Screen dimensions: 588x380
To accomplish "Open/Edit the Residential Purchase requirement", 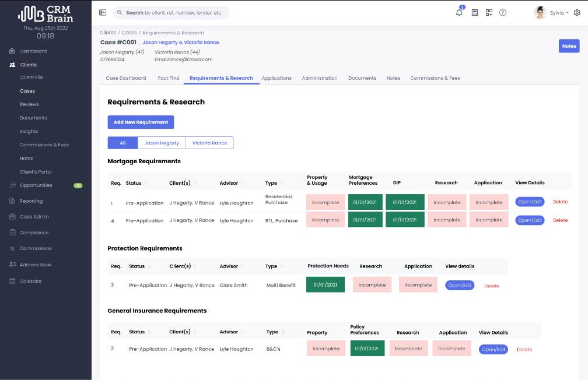I will (x=530, y=202).
